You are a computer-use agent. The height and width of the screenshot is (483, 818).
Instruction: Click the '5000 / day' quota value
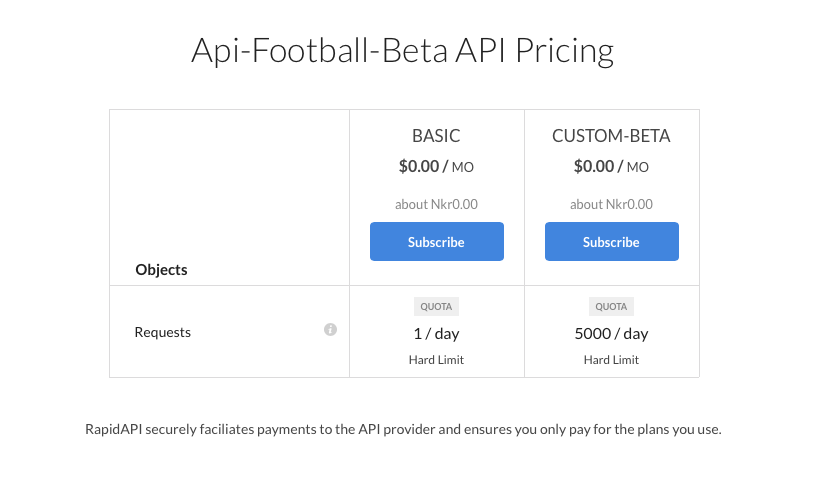pyautogui.click(x=611, y=333)
